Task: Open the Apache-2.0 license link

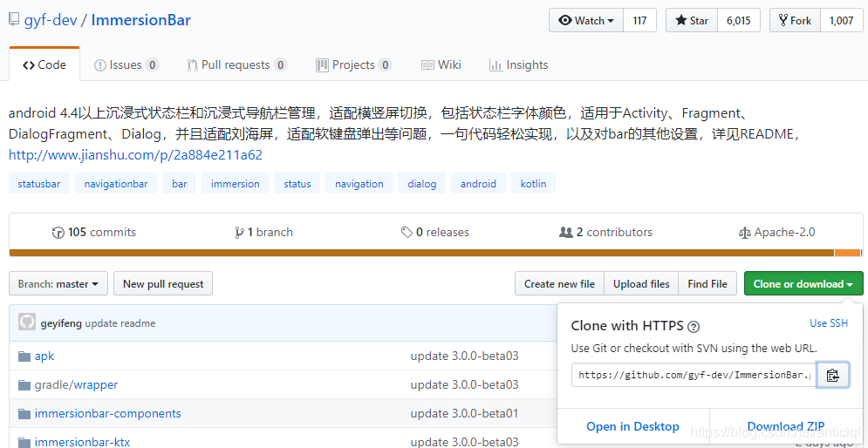Action: point(776,233)
